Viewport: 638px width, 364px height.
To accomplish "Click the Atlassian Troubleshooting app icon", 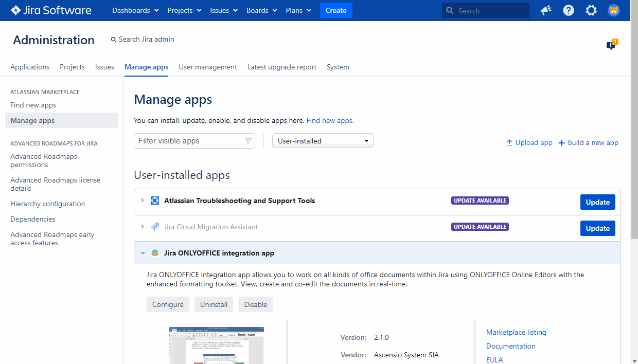I will tap(155, 201).
